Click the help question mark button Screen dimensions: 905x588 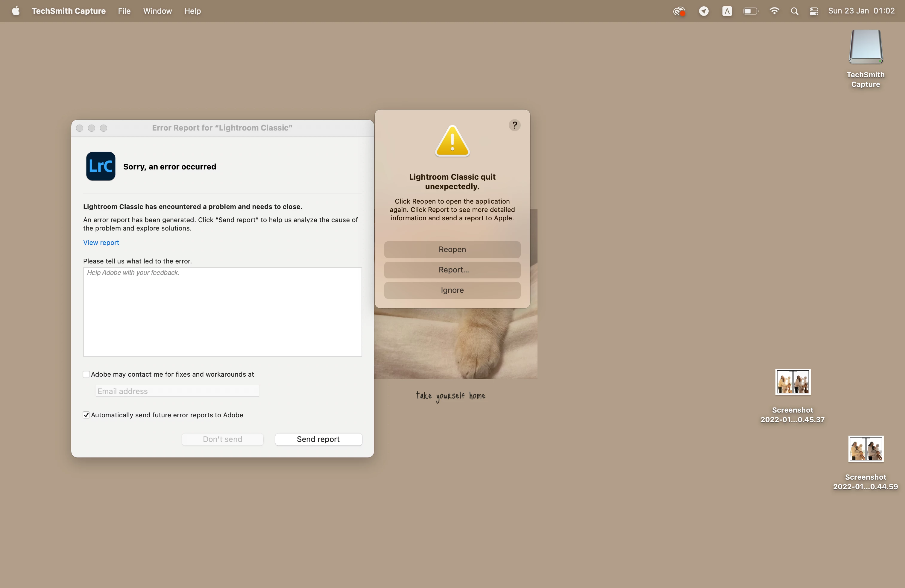click(x=514, y=125)
